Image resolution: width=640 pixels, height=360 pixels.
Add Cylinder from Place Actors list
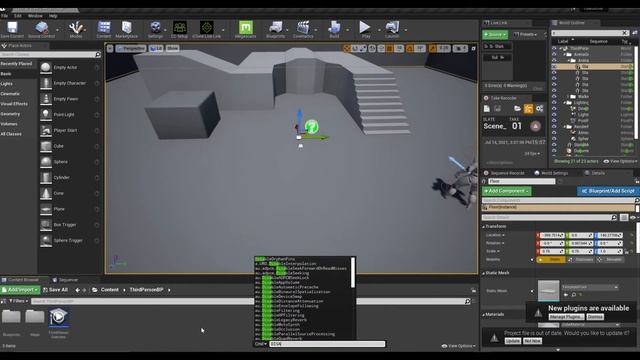click(x=70, y=178)
